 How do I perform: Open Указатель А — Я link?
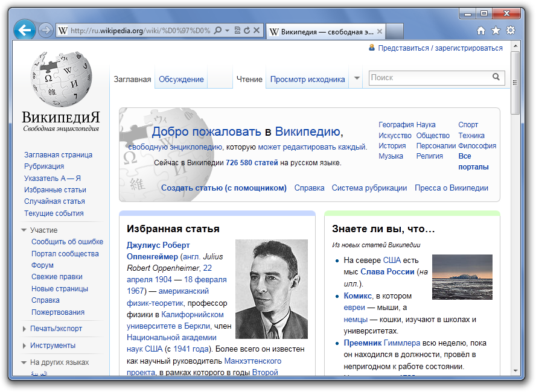pyautogui.click(x=53, y=179)
